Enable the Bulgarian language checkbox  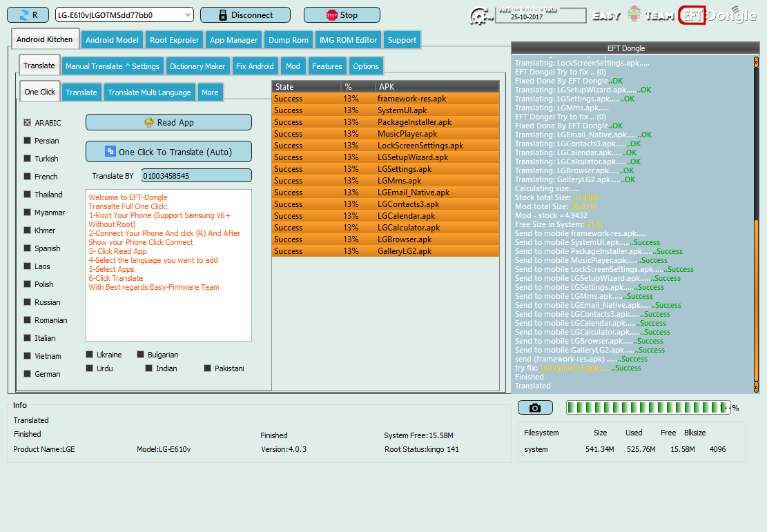point(140,355)
